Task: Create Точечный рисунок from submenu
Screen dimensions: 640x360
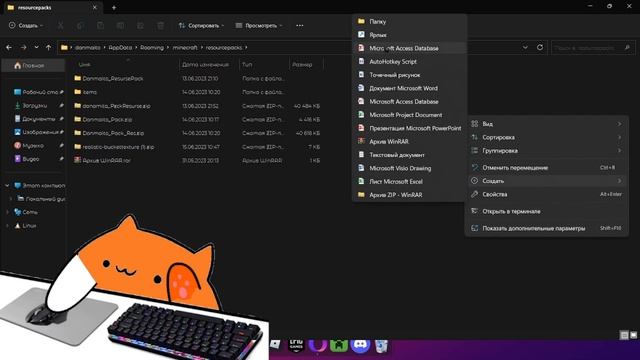Action: click(x=409, y=75)
